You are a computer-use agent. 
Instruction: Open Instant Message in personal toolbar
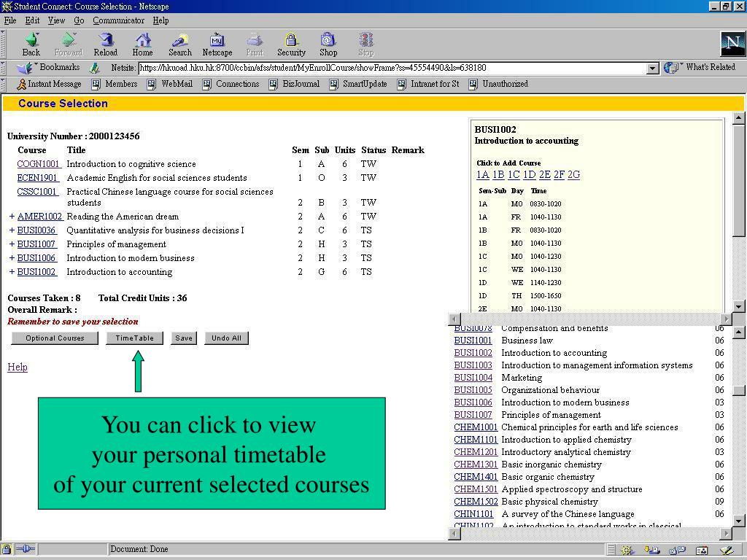[49, 84]
